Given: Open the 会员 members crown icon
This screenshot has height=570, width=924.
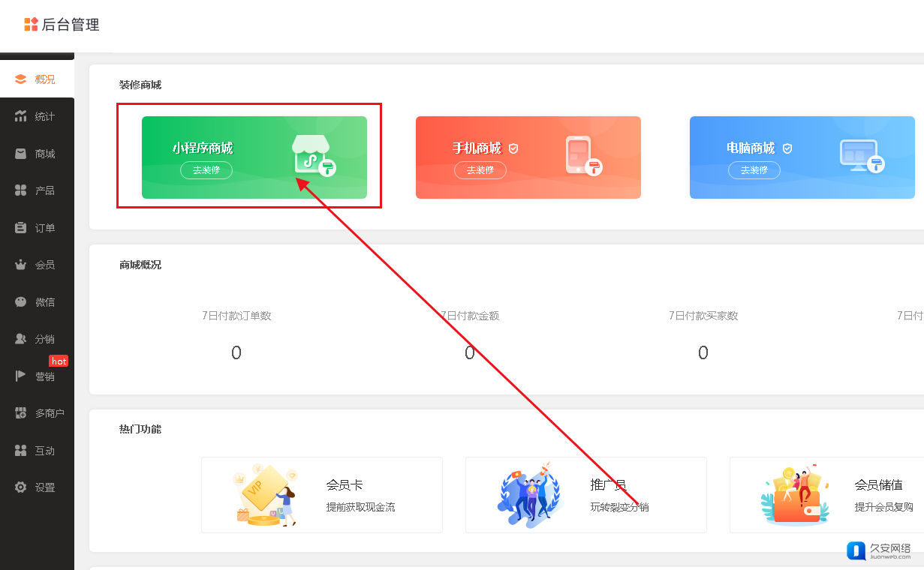Looking at the screenshot, I should (x=21, y=265).
